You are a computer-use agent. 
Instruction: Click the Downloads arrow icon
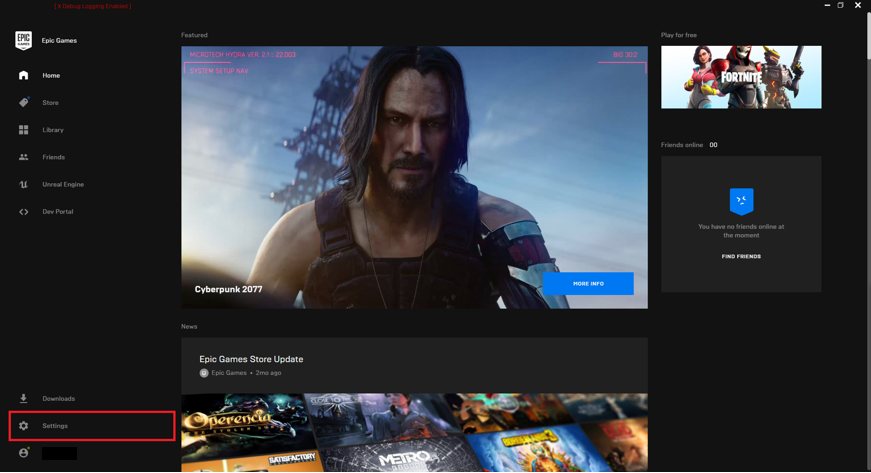coord(23,398)
